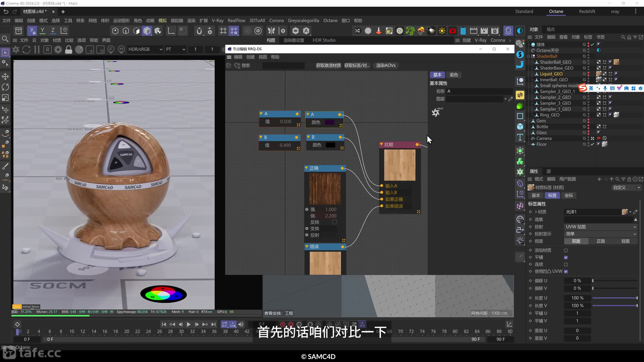644x362 pixels.
Task: Pause the Octane live render
Action: [x=37, y=50]
